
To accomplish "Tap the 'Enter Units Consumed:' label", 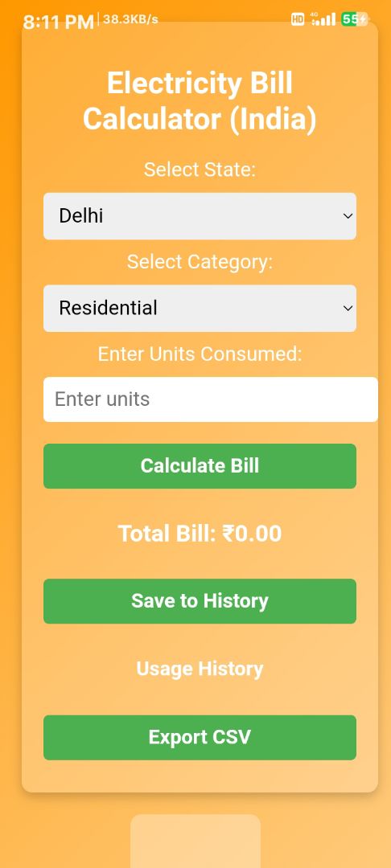I will (x=200, y=354).
